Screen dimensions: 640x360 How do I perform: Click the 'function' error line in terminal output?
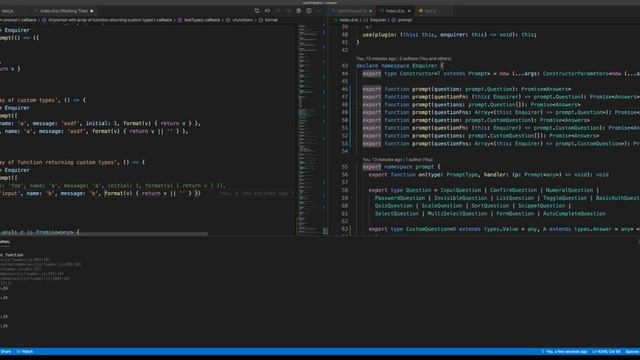pos(12,255)
